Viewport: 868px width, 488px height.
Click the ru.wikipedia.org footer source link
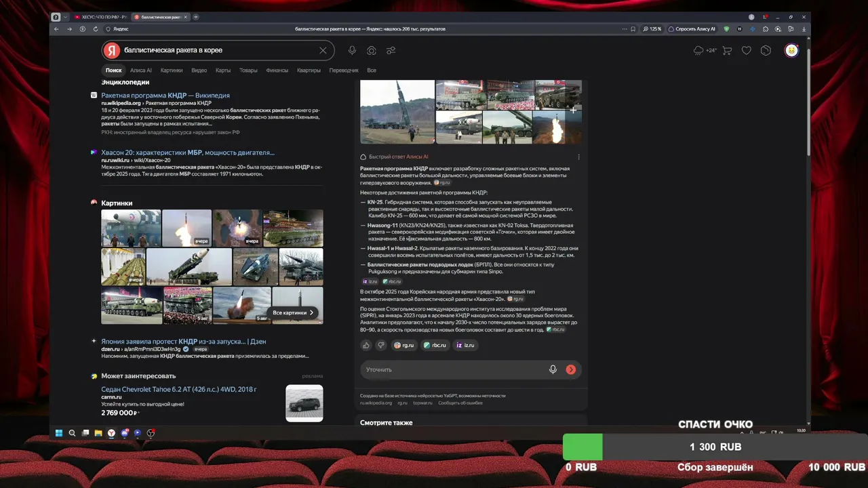pyautogui.click(x=376, y=403)
